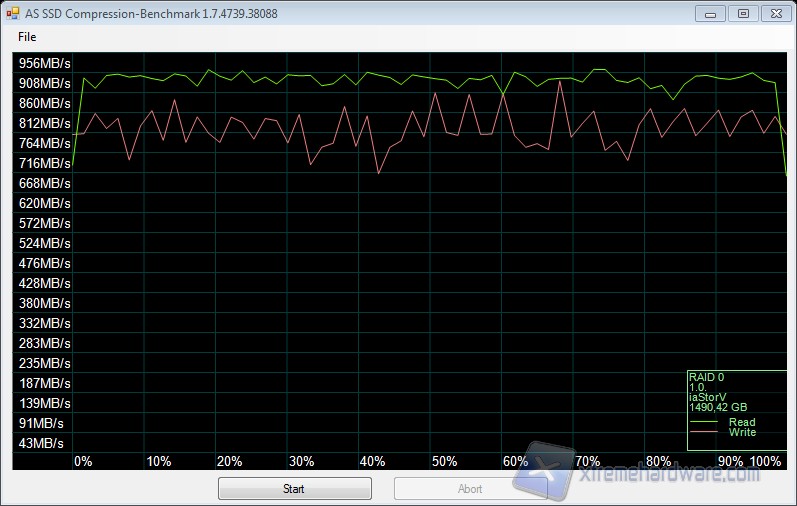Click the 100% marker on horizontal axis
This screenshot has height=506, width=797.
point(765,461)
